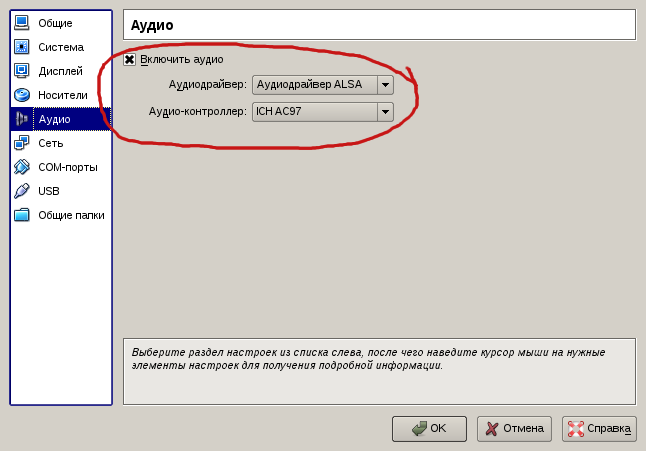Click the Аудио-контроллер label
Screen dimensions: 646x451
198,111
